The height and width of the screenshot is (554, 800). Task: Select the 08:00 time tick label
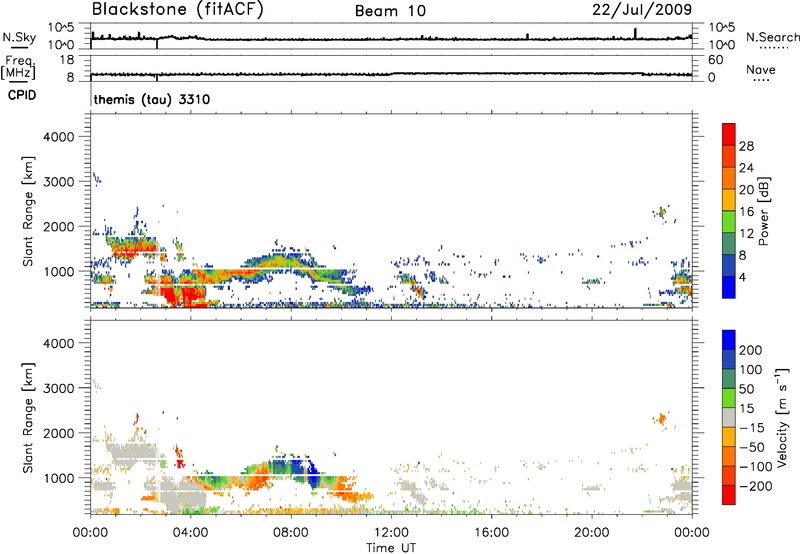pos(291,533)
